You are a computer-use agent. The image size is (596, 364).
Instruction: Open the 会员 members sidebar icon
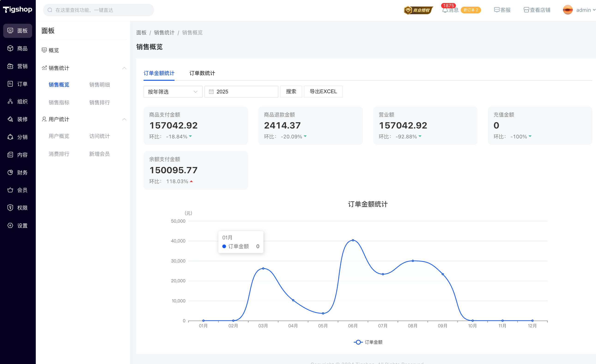[10, 190]
